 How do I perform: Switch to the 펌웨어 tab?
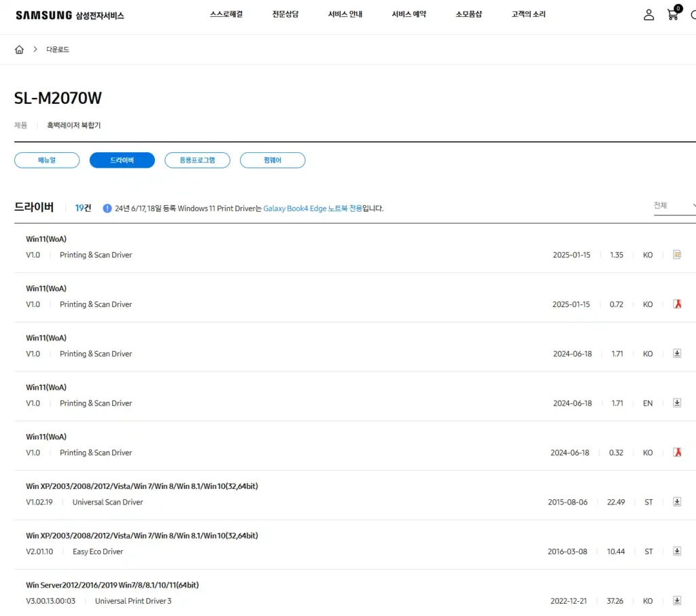(x=273, y=160)
